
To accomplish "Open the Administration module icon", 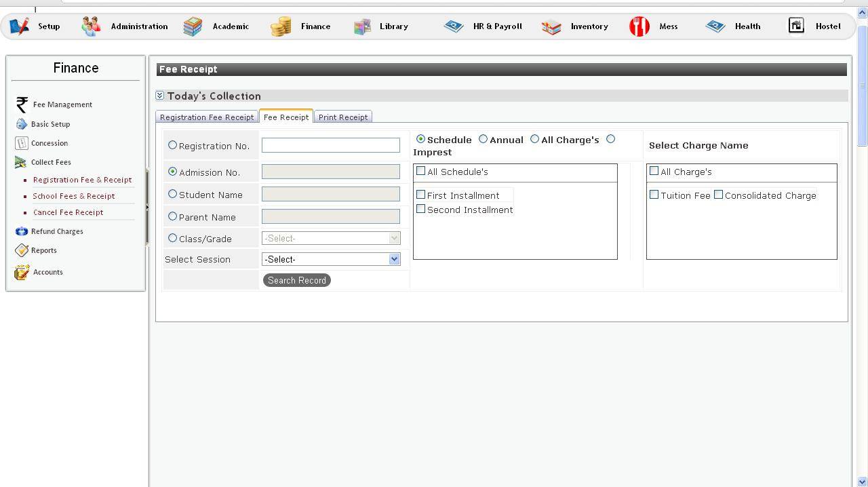I will coord(91,26).
